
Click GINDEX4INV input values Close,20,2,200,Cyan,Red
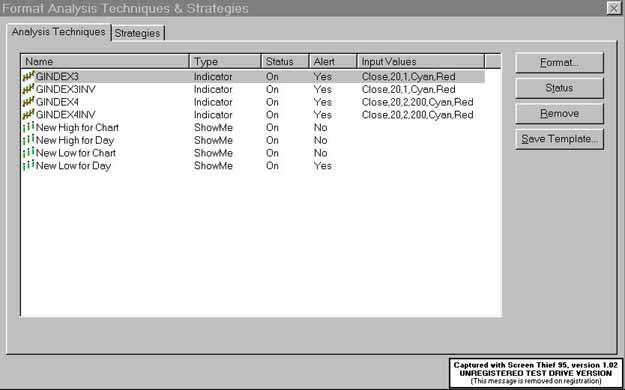coord(417,115)
